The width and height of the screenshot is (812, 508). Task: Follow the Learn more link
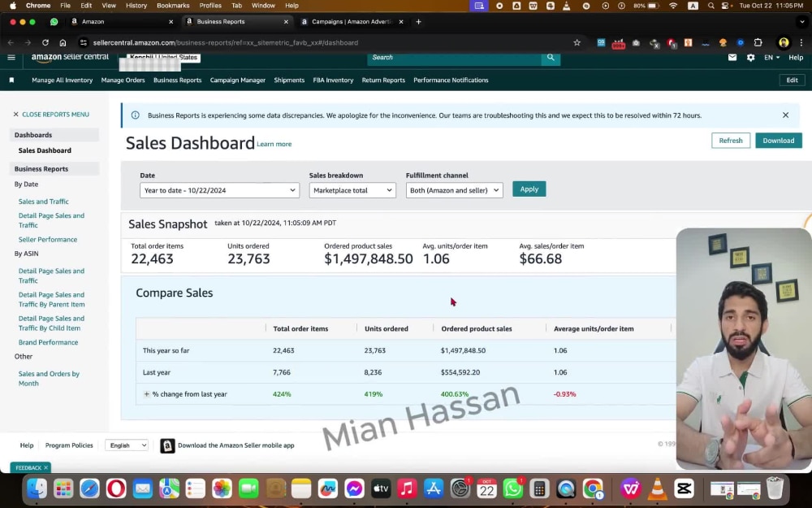pos(274,144)
